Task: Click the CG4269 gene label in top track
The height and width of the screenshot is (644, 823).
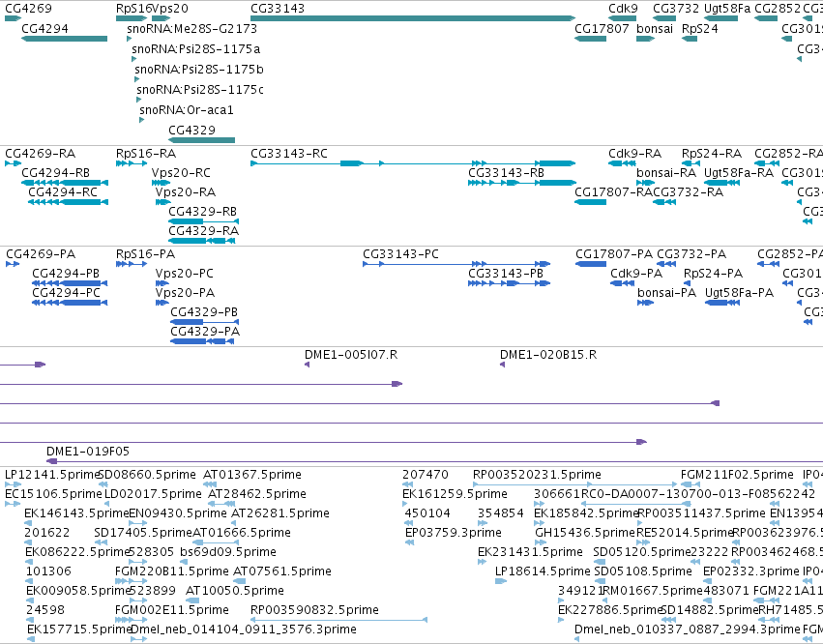Action: (x=28, y=9)
